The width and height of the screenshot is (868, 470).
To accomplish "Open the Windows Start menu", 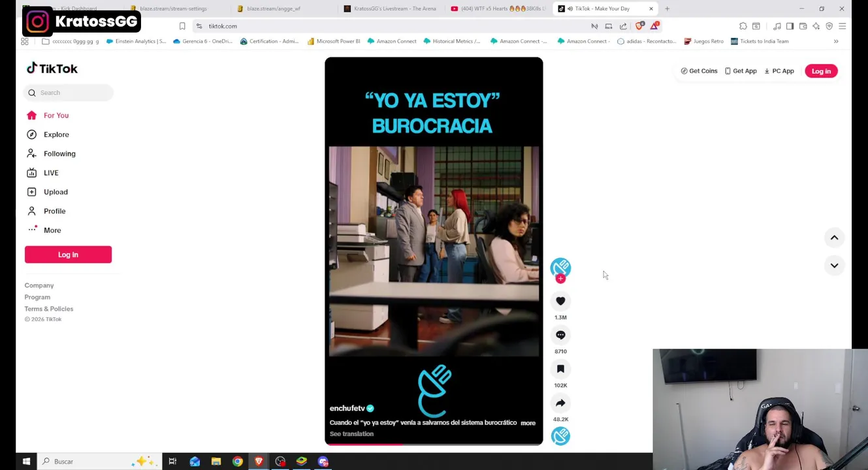I will click(26, 462).
